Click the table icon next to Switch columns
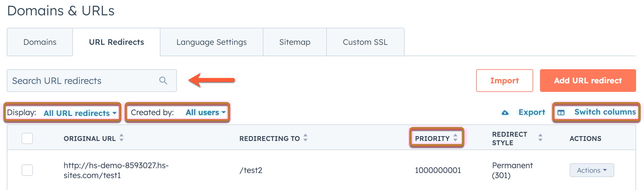Viewport: 644px width, 190px height. point(561,113)
